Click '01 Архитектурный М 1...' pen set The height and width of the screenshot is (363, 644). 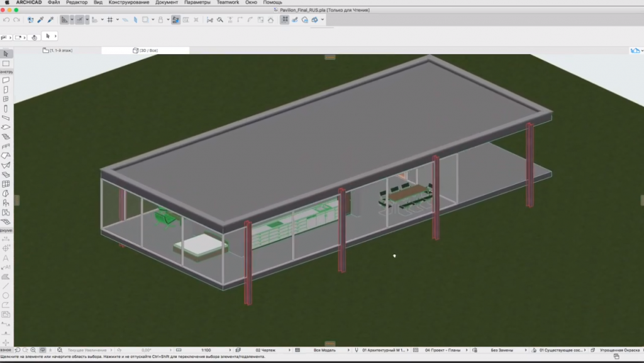click(x=384, y=350)
